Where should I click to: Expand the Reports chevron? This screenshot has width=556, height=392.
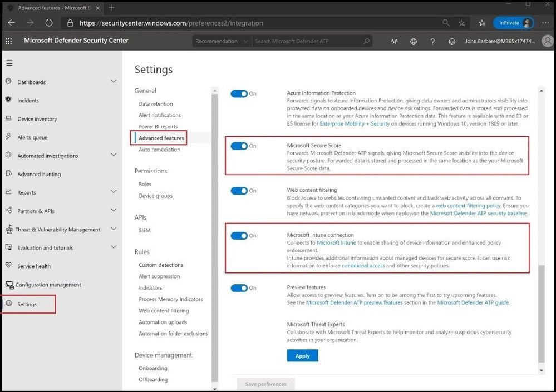[x=114, y=192]
